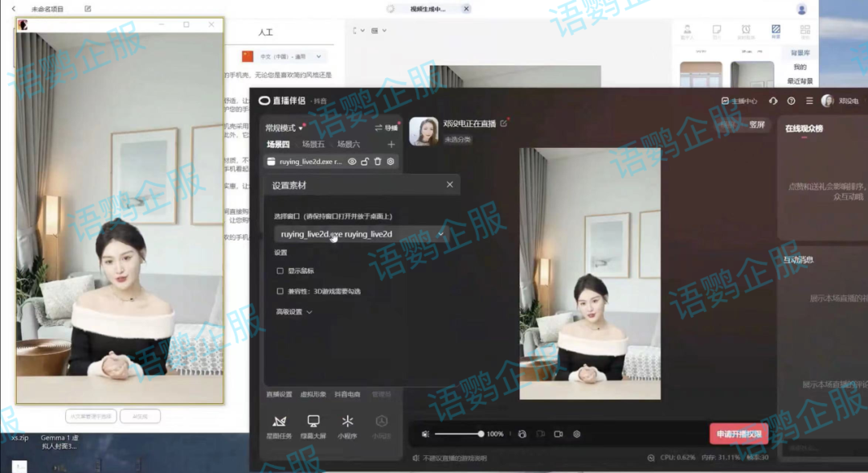Open the help question mark icon

click(x=792, y=101)
